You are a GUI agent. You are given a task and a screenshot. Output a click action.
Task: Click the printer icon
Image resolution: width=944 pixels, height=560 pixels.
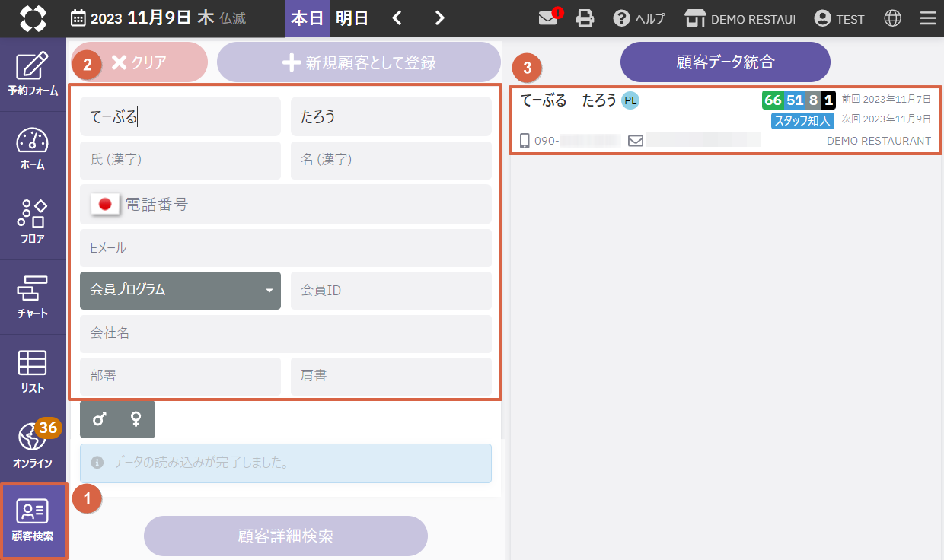tap(585, 18)
